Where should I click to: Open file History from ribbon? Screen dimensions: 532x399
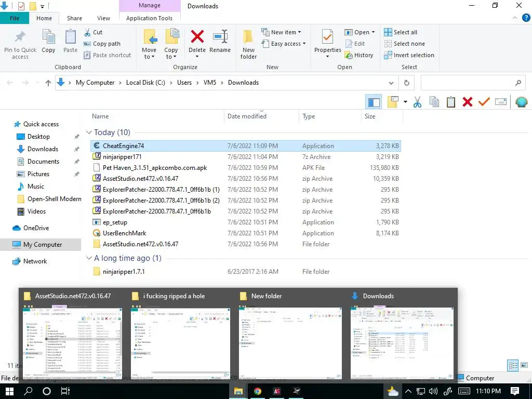tap(359, 55)
